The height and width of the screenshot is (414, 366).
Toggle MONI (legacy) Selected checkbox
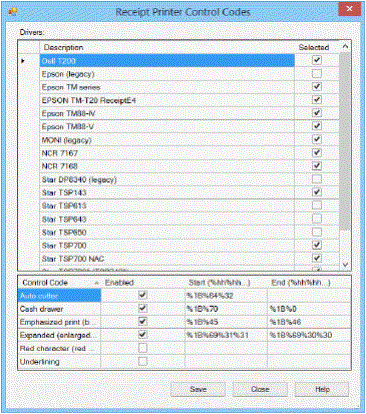click(x=317, y=140)
